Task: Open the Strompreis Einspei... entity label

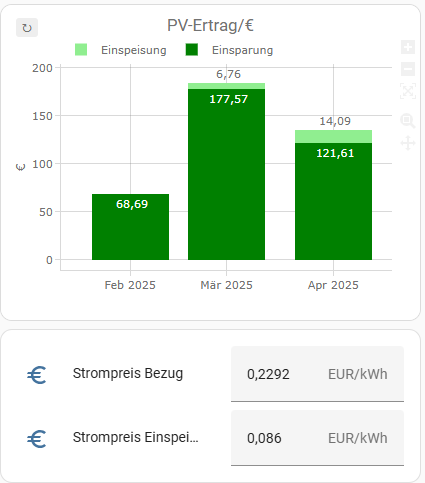Action: (136, 438)
